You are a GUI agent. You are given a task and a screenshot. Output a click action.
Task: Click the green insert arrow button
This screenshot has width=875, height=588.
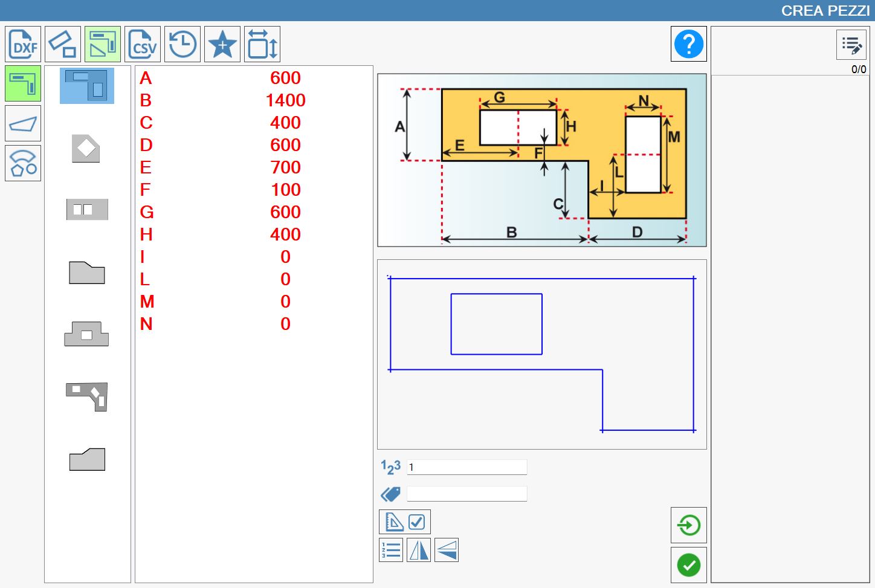tap(689, 525)
